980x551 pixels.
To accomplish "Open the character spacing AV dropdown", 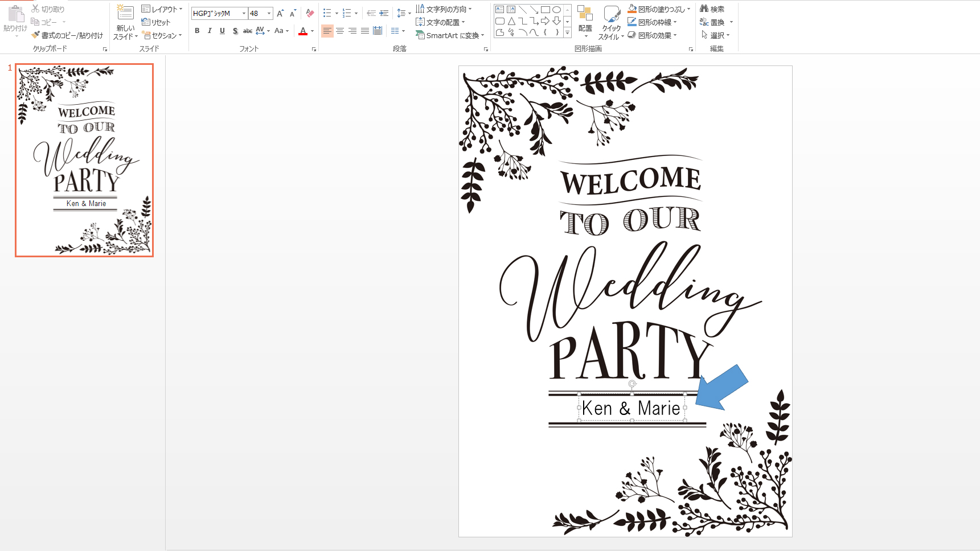I will (263, 31).
